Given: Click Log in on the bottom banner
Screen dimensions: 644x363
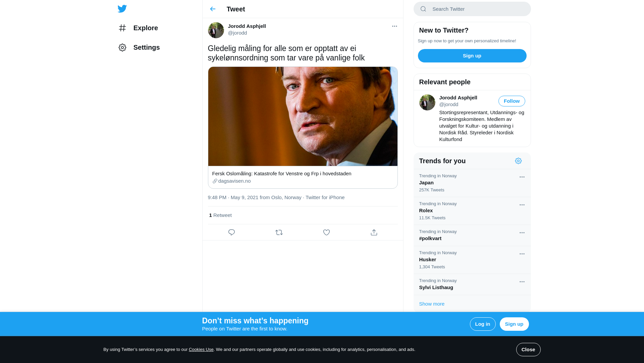Looking at the screenshot, I should coord(483,324).
